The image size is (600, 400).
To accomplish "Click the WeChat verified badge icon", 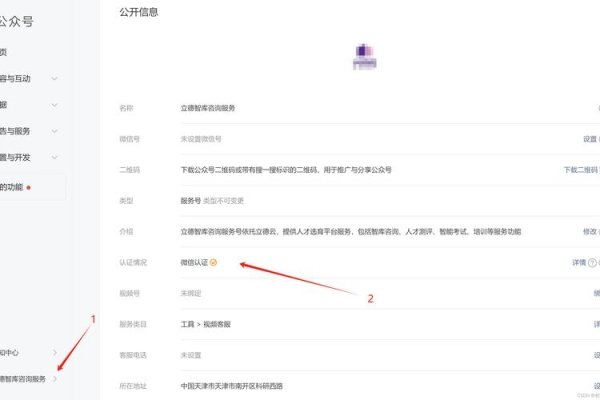I will click(214, 262).
